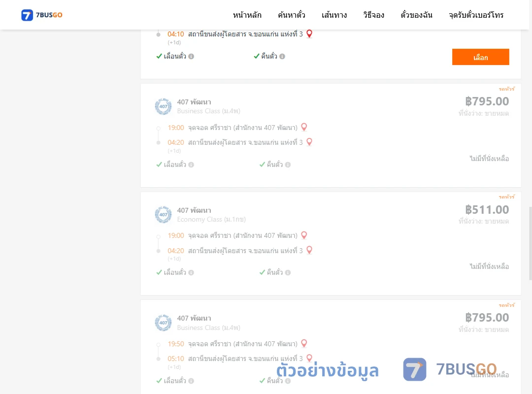Screen dimensions: 532x394
Task: Click map pin for 04:20 stop, Economy trip
Action: [309, 250]
